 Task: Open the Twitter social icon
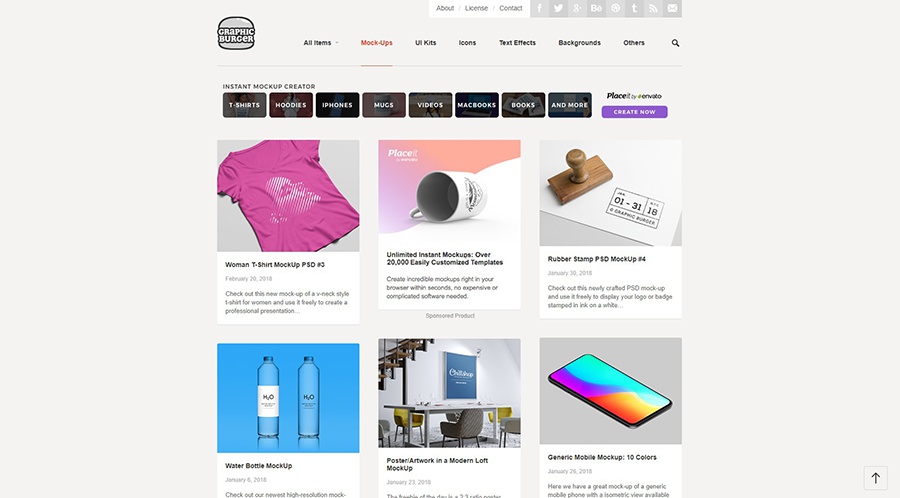click(x=558, y=9)
